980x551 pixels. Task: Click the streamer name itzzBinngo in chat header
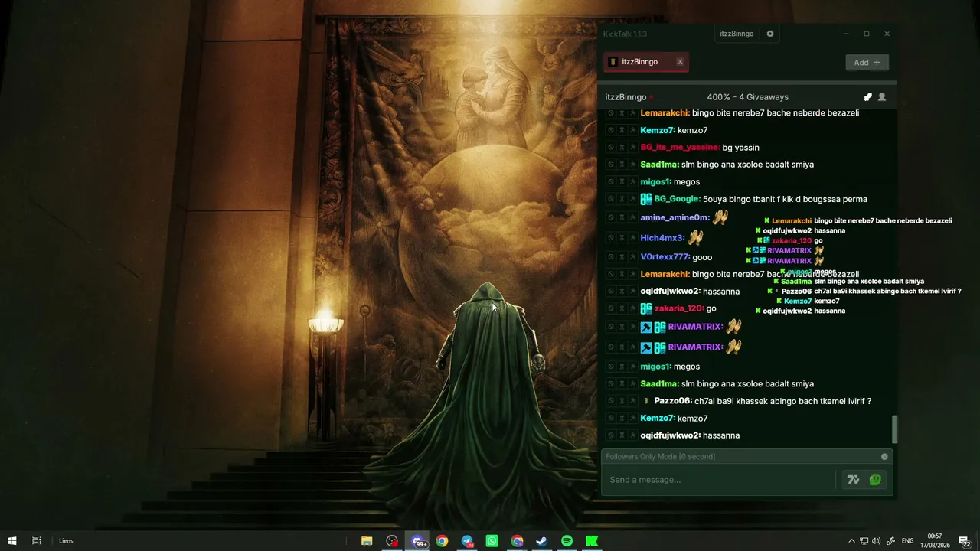[626, 97]
